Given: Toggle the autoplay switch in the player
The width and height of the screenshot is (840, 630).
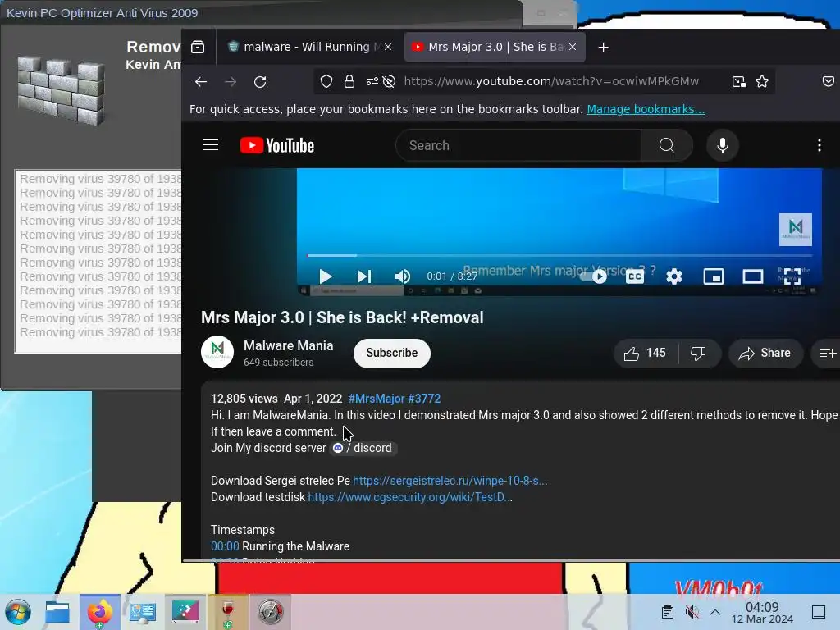Looking at the screenshot, I should [595, 276].
